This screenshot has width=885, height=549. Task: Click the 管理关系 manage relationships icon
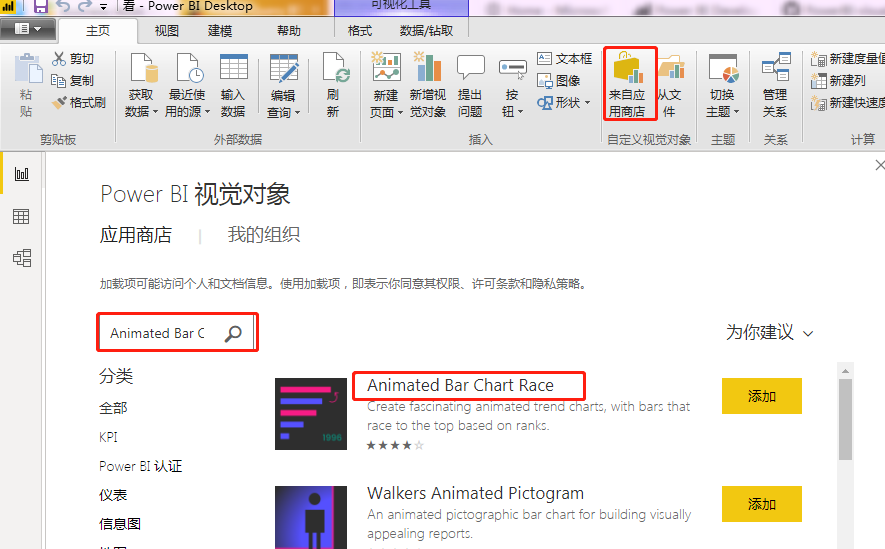tap(775, 85)
